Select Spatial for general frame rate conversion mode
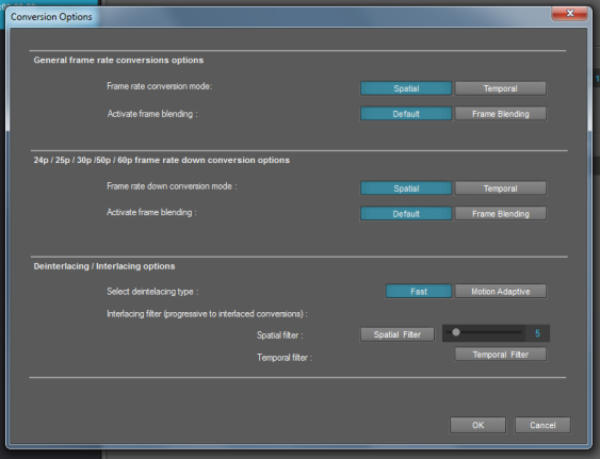Viewport: 600px width, 459px height. click(x=406, y=88)
